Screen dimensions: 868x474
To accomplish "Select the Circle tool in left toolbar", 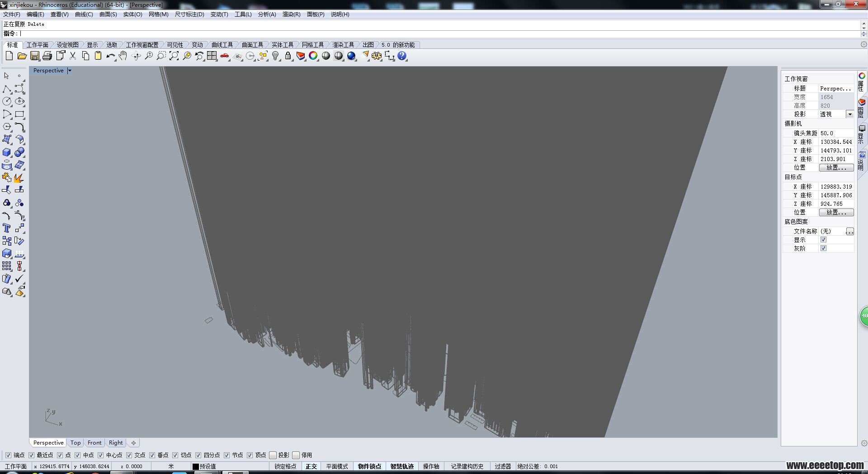I will coord(7,101).
